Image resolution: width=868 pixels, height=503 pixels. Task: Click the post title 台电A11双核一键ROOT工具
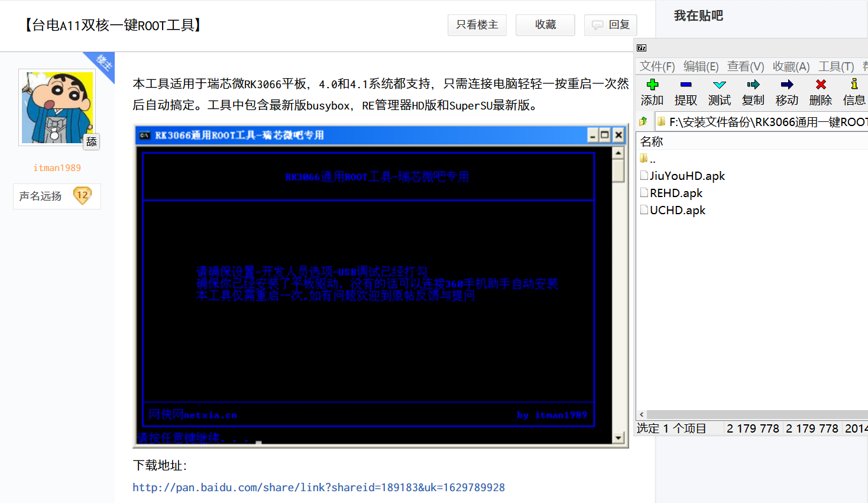coord(112,25)
